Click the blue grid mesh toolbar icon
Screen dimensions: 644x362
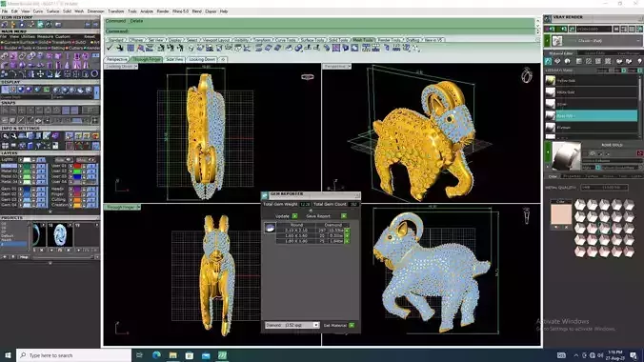coord(131,48)
